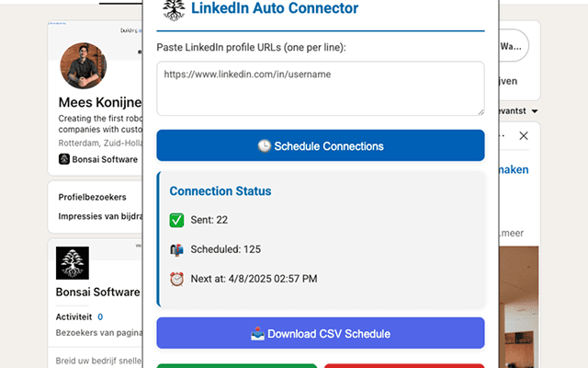Click the green checkmark icon beside Sent
This screenshot has width=588, height=368.
(176, 220)
